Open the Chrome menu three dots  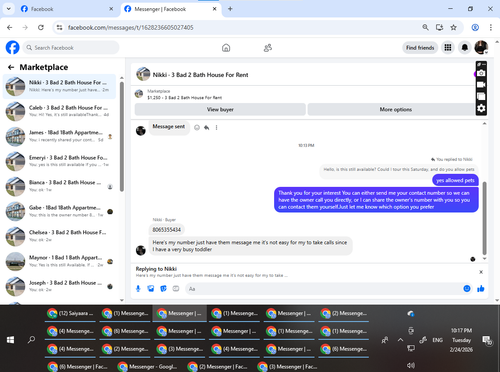tap(491, 27)
